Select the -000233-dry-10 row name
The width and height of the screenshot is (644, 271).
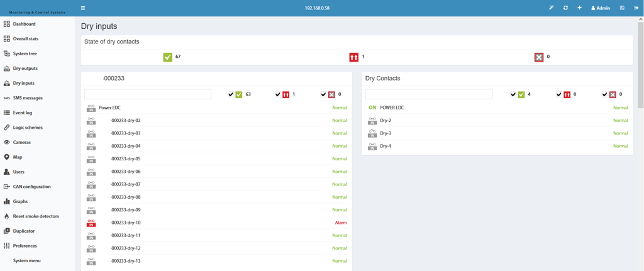click(x=126, y=223)
